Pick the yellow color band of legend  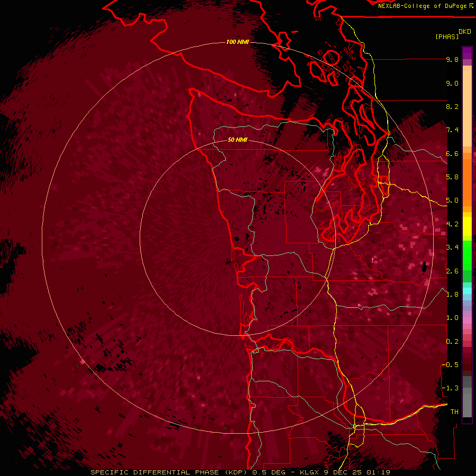pyautogui.click(x=467, y=226)
